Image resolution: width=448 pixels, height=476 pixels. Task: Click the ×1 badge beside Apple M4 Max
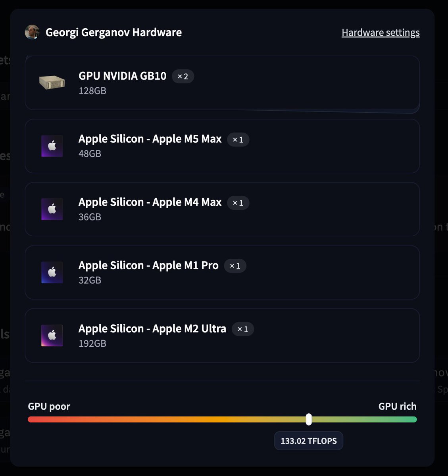coord(238,203)
